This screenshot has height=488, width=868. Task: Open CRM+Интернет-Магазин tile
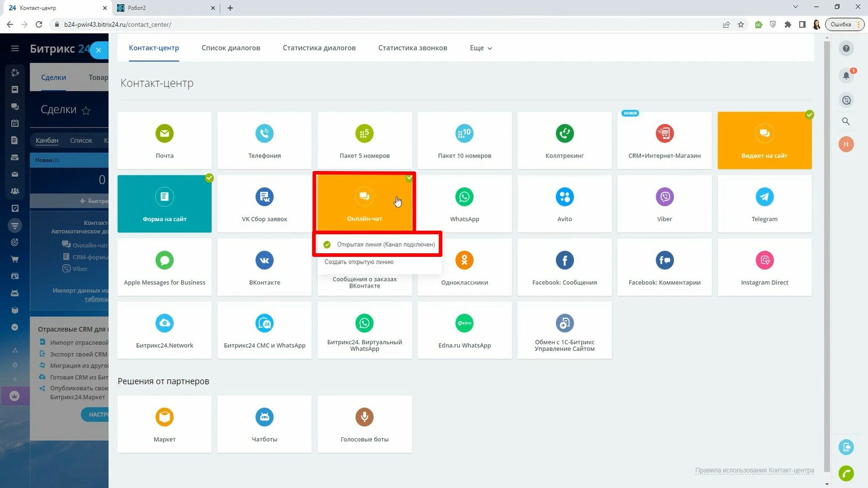tap(664, 140)
